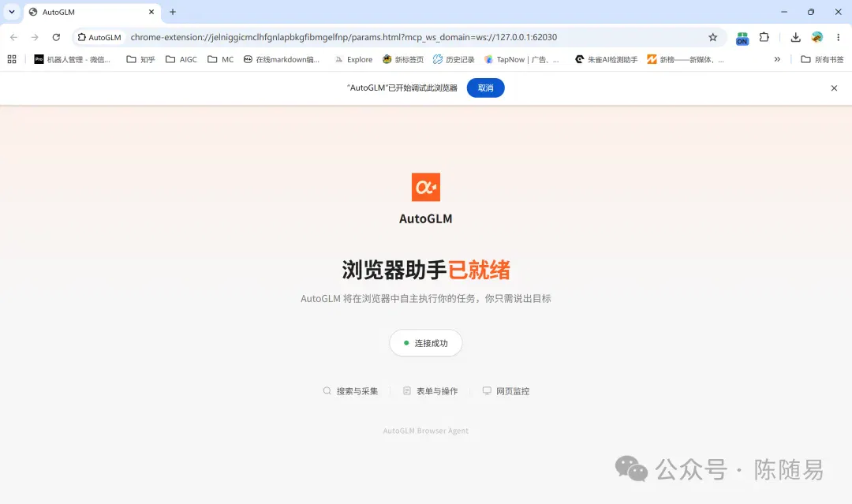This screenshot has height=504, width=852.
Task: Open the downloads icon
Action: [795, 37]
